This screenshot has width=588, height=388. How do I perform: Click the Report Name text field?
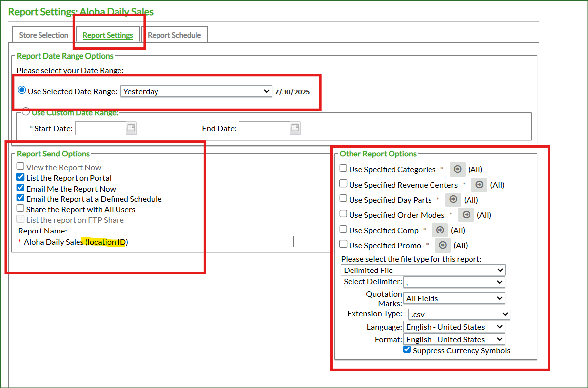(158, 242)
